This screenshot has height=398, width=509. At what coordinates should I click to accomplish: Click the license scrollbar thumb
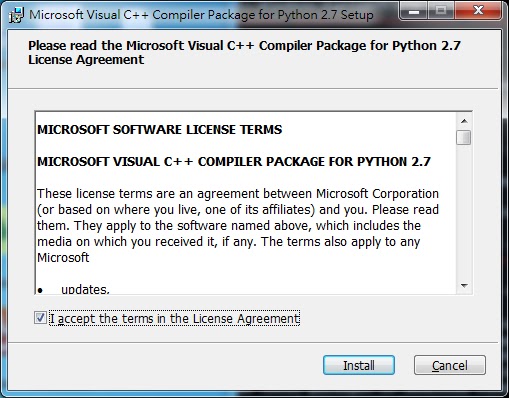(464, 137)
